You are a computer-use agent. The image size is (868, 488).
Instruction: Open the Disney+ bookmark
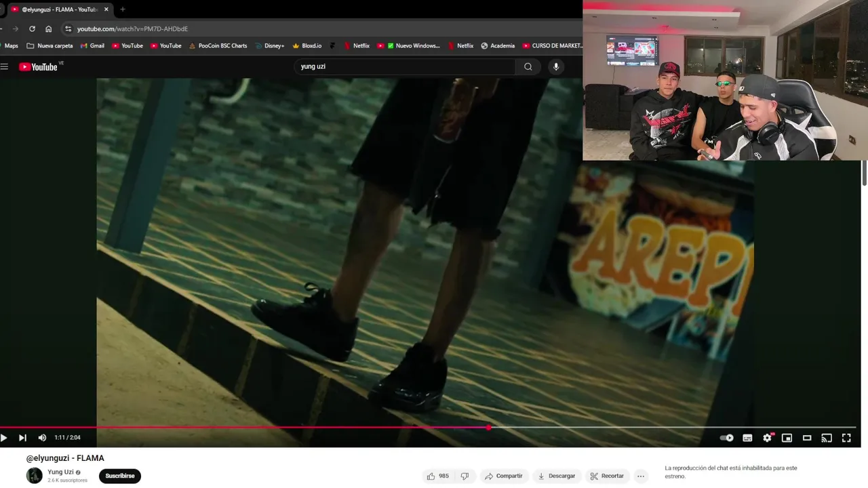tap(269, 46)
